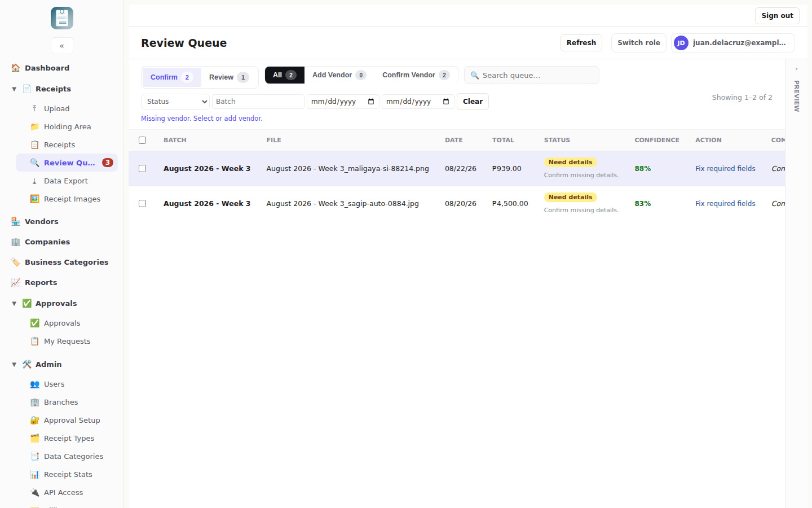Click the Data Categories icon
This screenshot has width=812, height=508.
coord(34,456)
